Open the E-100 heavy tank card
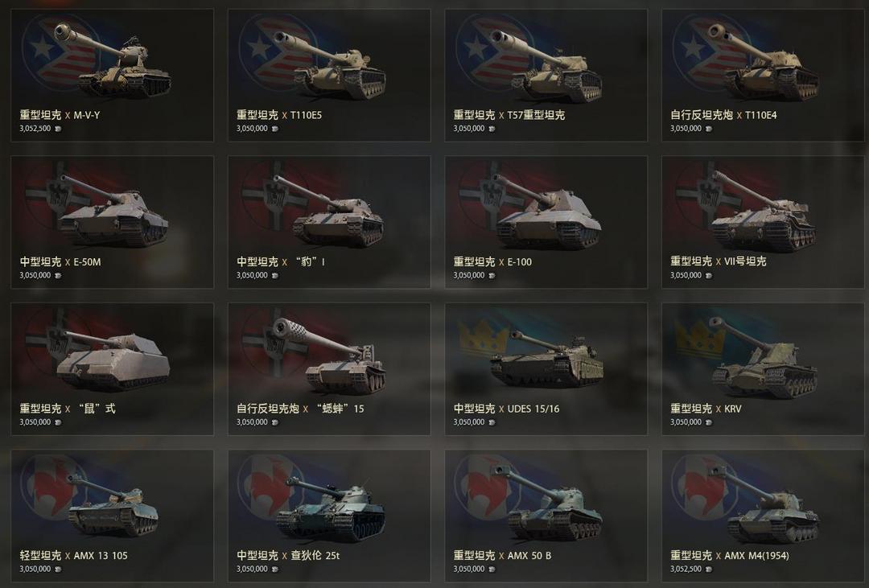 [546, 222]
